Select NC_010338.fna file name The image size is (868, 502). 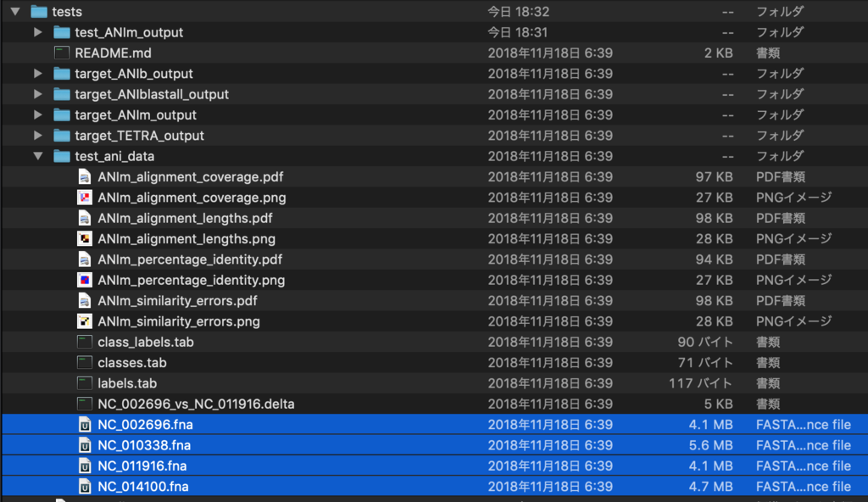pyautogui.click(x=144, y=445)
